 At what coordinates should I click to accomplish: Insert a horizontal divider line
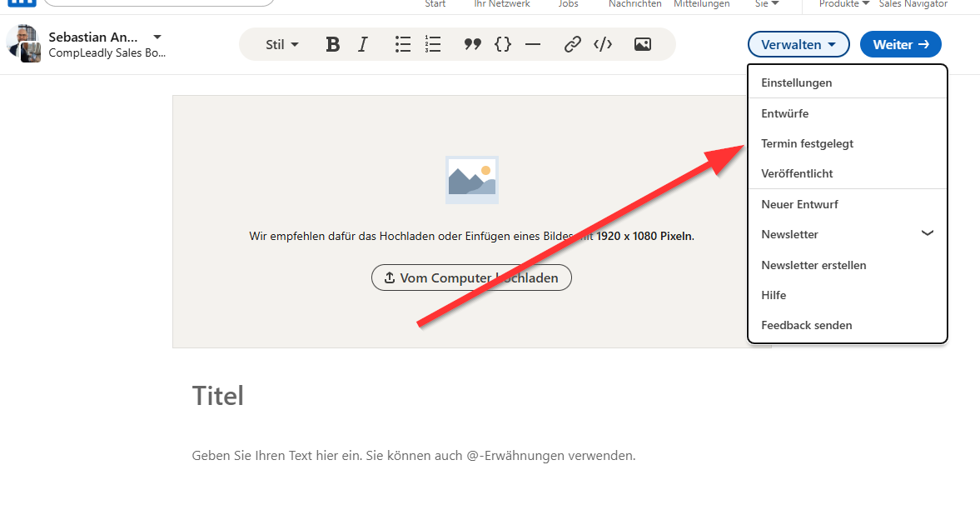coord(533,45)
